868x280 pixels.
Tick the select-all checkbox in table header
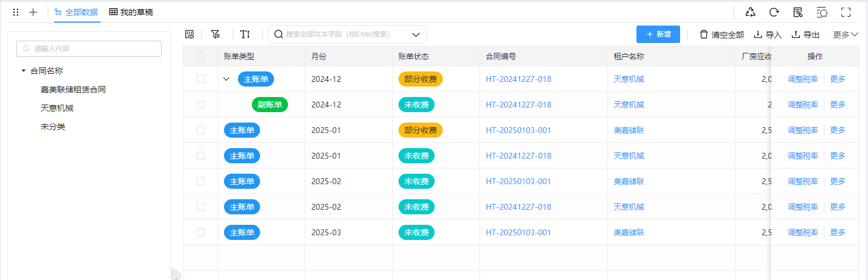pos(201,56)
